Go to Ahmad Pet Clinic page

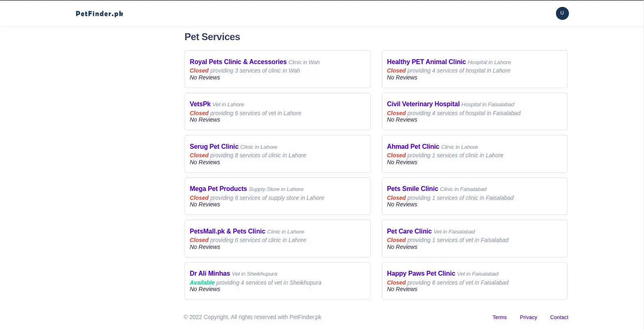point(413,147)
